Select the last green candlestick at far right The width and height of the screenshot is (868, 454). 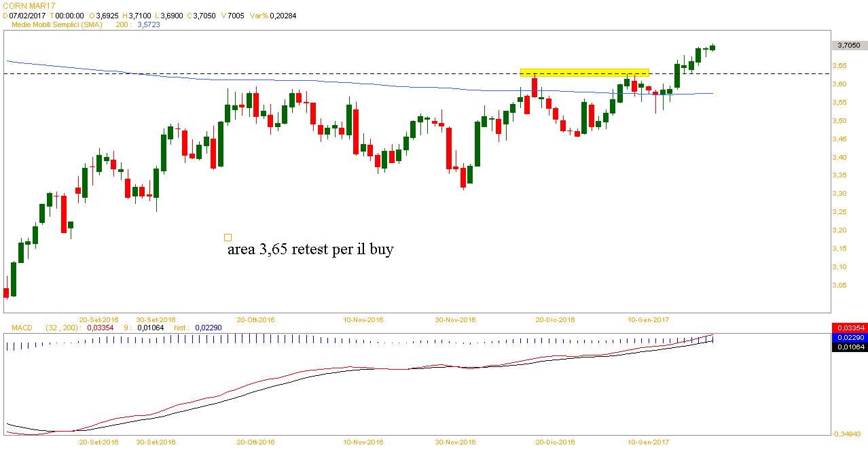tap(712, 47)
